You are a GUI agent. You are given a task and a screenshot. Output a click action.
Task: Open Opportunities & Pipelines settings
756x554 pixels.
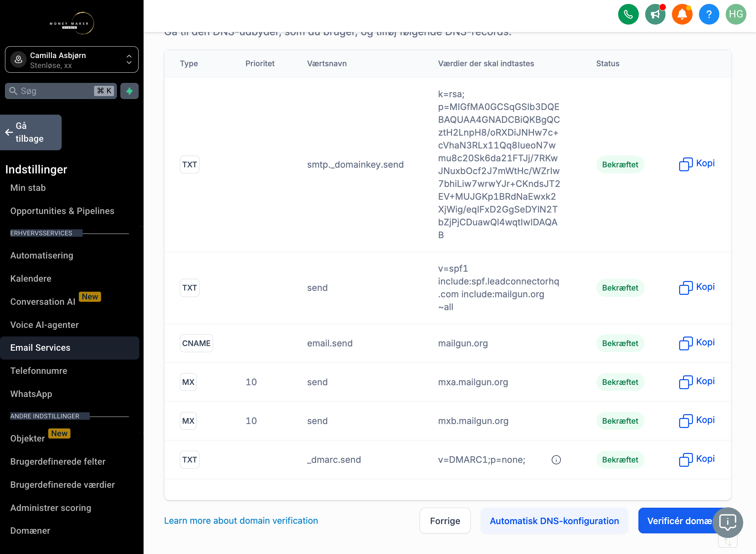[x=62, y=211]
